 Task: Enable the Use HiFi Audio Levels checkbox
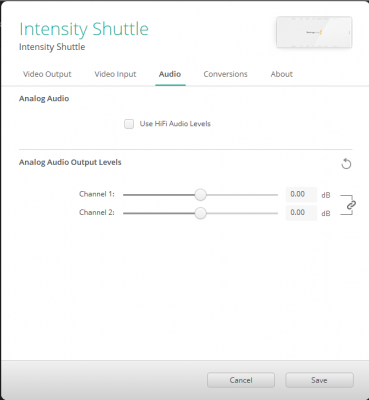point(129,124)
